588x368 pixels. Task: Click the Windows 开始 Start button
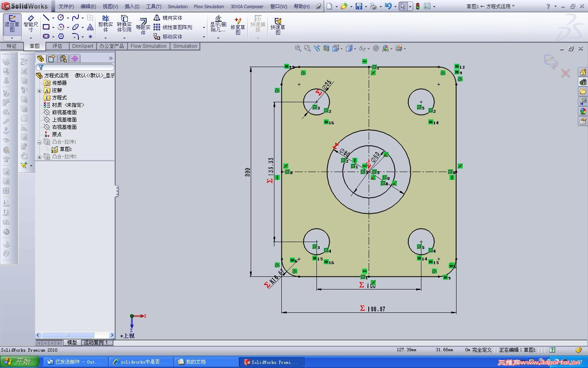[20, 362]
